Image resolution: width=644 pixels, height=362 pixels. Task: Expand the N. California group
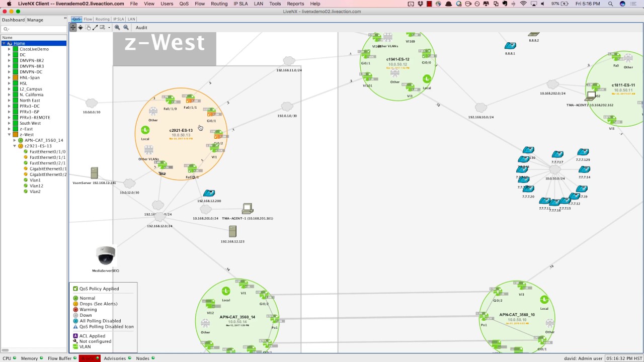[9, 95]
